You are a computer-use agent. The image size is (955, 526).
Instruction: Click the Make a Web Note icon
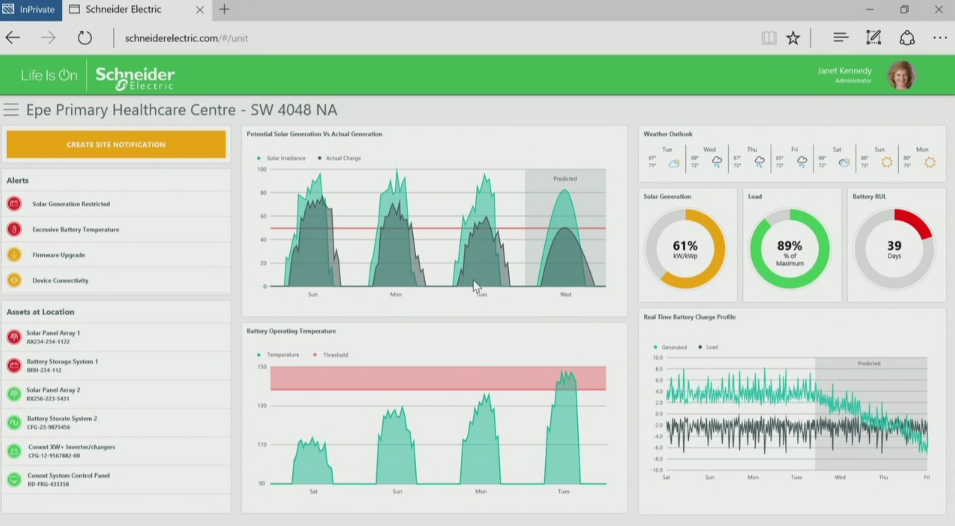[873, 38]
